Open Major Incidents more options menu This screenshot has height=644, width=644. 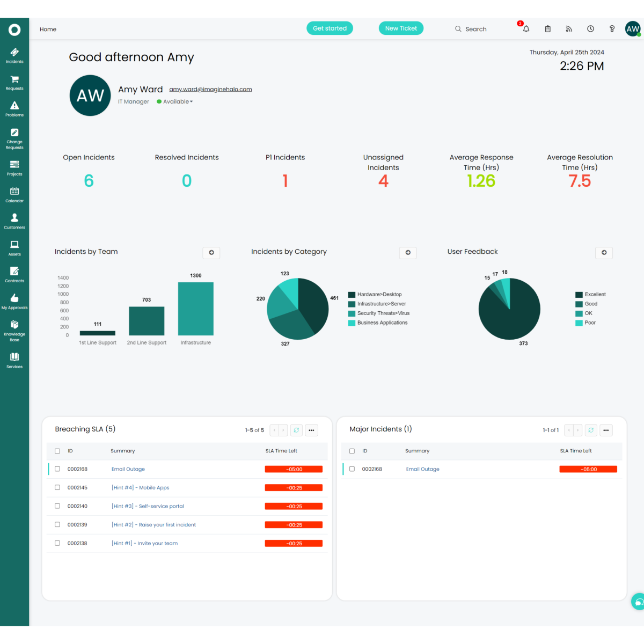coord(606,430)
